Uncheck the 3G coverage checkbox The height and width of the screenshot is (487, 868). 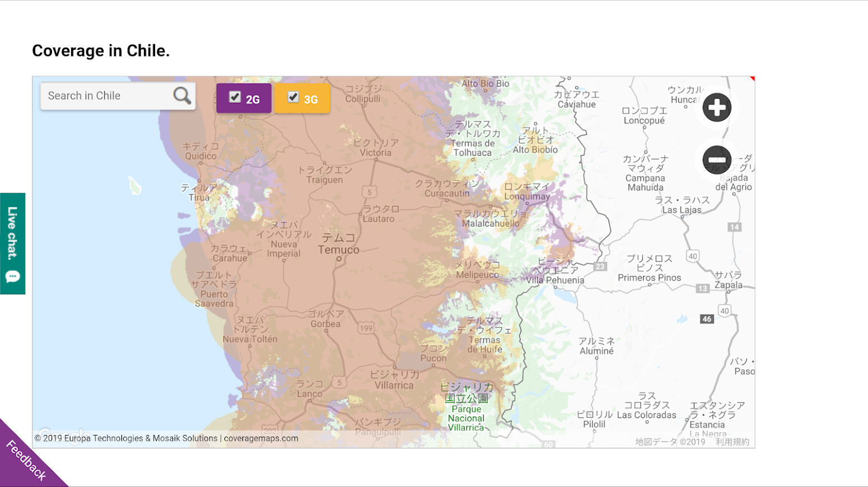pos(293,97)
